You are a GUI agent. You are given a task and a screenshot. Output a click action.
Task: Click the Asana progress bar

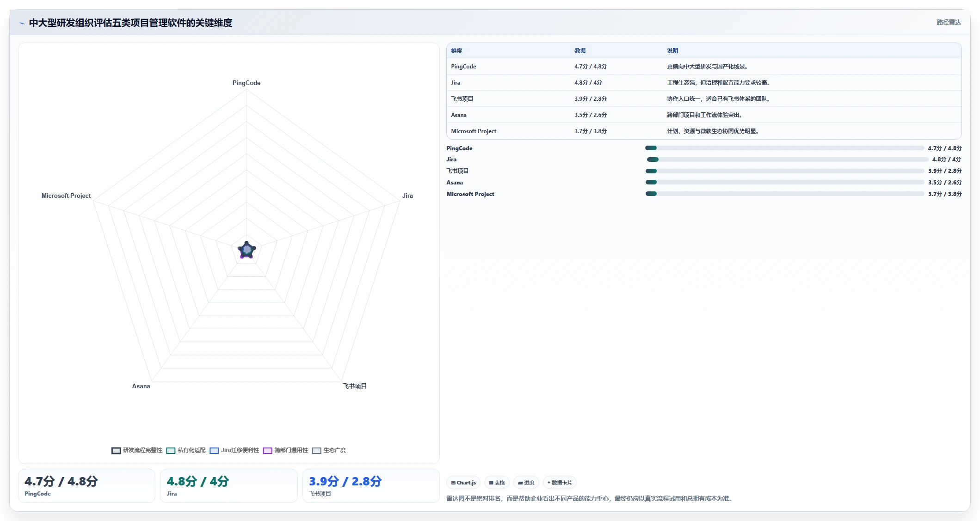[x=784, y=182]
